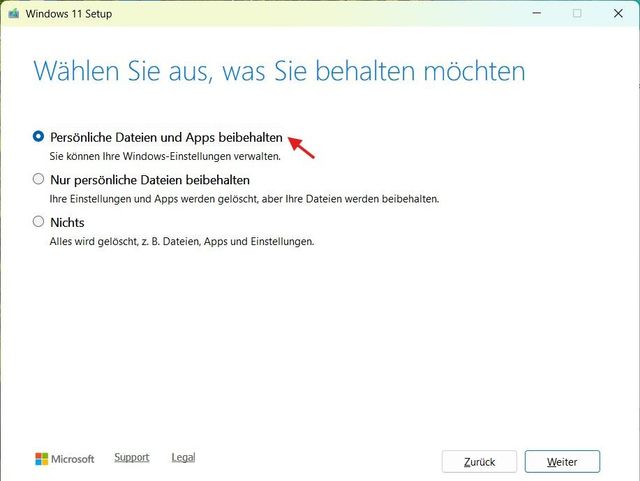The height and width of the screenshot is (481, 640).
Task: Minimize the Windows 11 Setup window
Action: (537, 13)
